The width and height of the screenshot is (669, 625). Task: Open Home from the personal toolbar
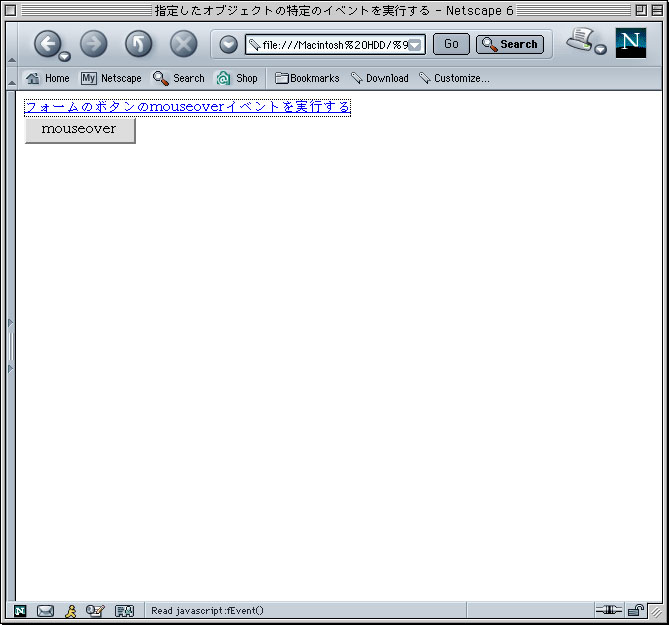click(47, 78)
